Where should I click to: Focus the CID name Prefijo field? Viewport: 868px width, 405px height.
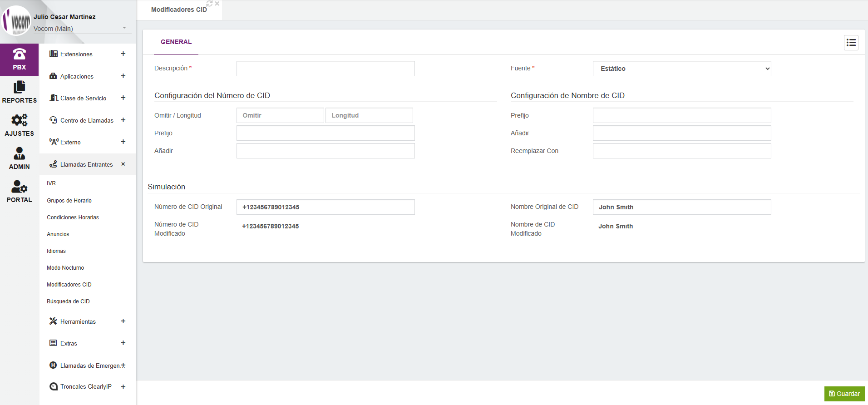[x=682, y=115]
